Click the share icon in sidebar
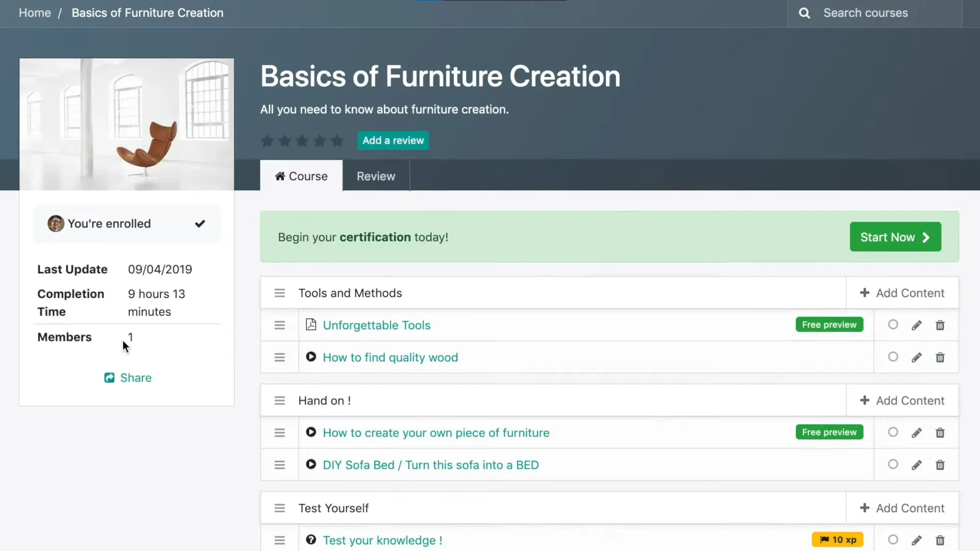This screenshot has width=980, height=551. click(x=109, y=378)
